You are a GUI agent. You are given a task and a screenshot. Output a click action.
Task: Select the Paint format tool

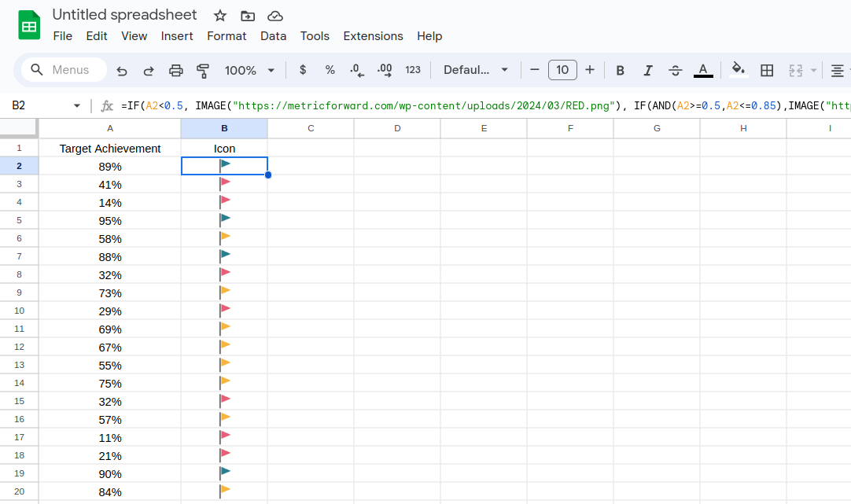click(202, 70)
